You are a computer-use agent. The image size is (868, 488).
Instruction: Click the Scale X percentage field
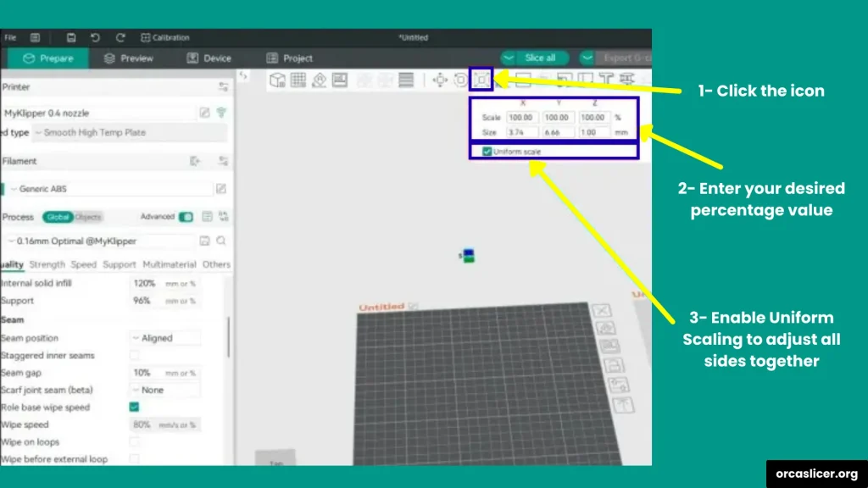click(521, 117)
